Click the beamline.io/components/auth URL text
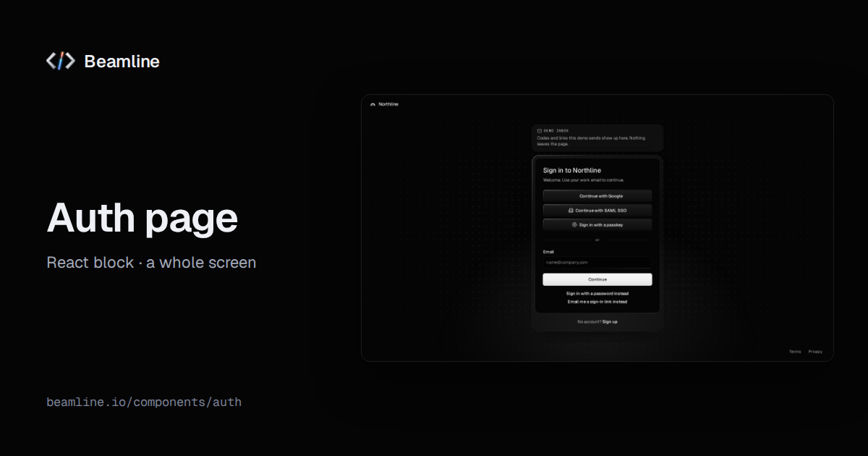The width and height of the screenshot is (868, 456). 144,402
